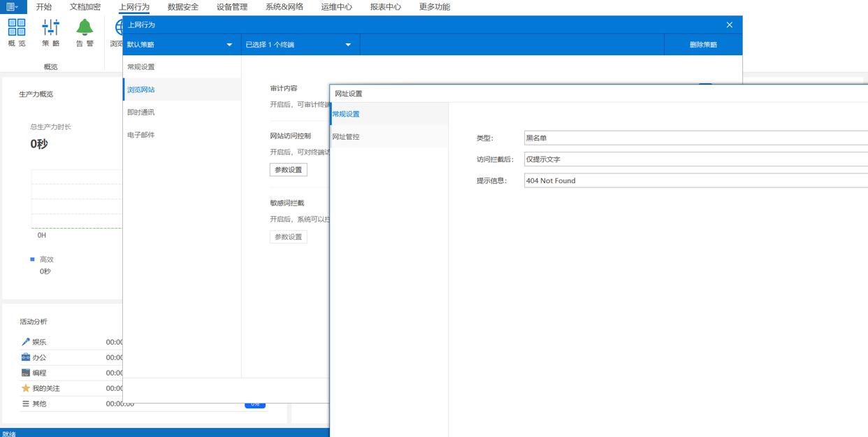Screen dimensions: 868x437
Task: Click the green 告警 alarm bell icon
Action: click(85, 28)
